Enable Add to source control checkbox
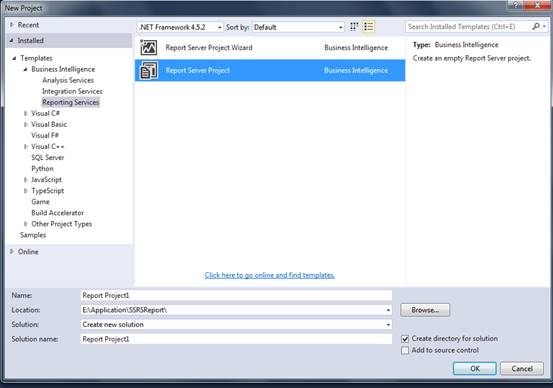The image size is (553, 388). (x=405, y=350)
